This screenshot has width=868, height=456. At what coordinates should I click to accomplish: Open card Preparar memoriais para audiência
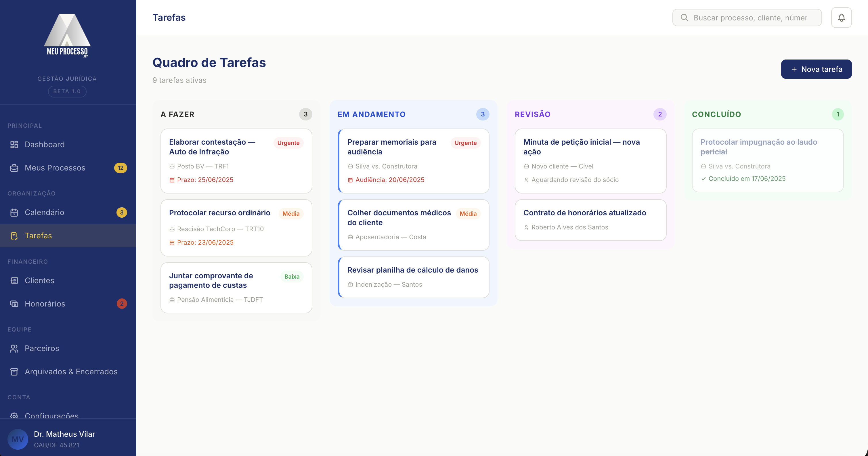click(x=414, y=161)
